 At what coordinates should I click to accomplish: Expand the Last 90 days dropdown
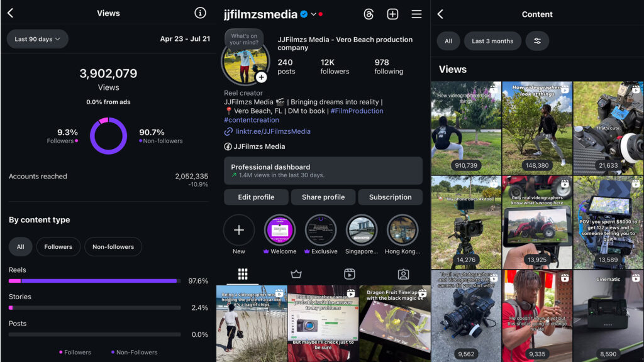pyautogui.click(x=37, y=39)
